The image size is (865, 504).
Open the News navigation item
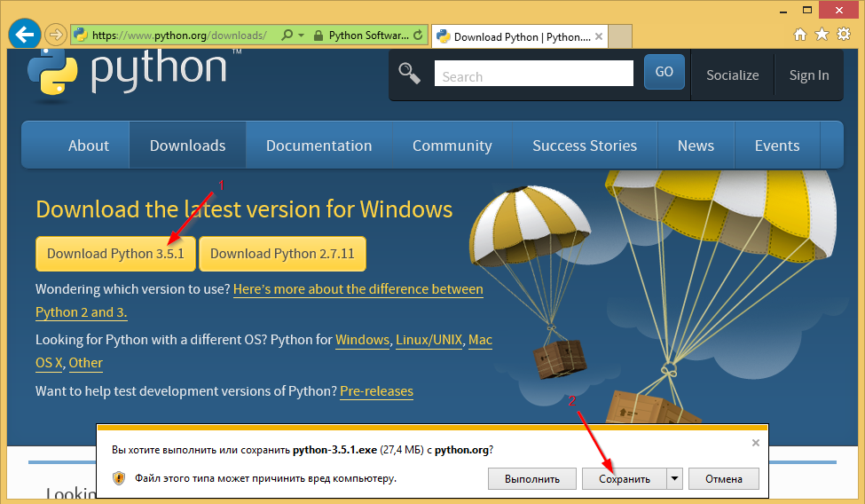pyautogui.click(x=696, y=146)
